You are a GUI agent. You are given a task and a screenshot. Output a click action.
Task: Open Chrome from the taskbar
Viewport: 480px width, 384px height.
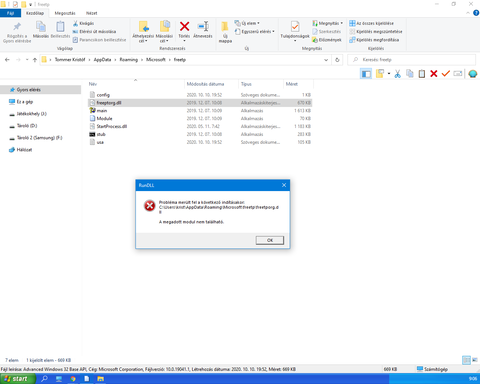click(73, 379)
